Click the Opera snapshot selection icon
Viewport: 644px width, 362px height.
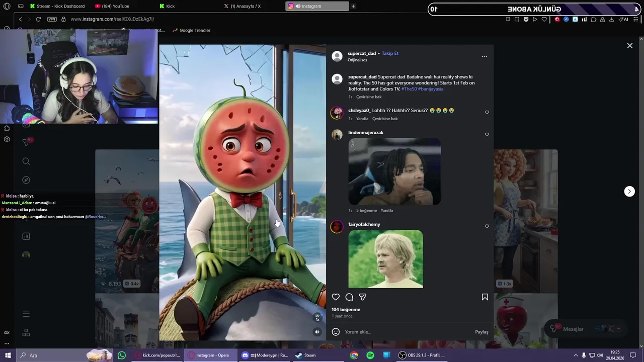point(517,19)
